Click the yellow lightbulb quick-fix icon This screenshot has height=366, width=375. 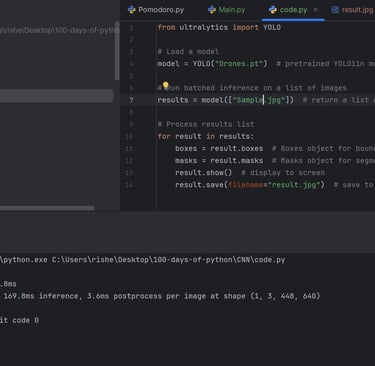[165, 85]
